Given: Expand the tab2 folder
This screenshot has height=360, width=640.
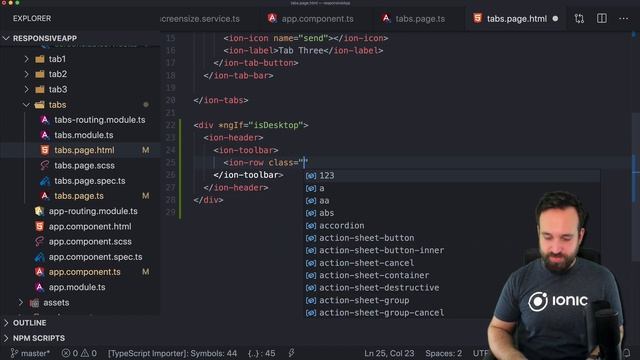Looking at the screenshot, I should tap(27, 74).
